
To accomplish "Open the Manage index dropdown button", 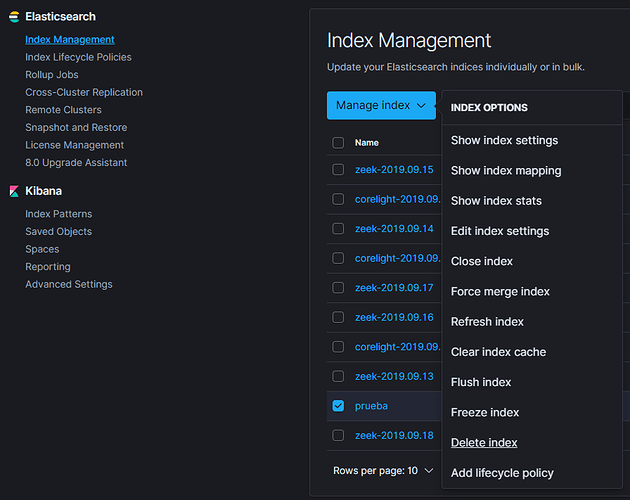I will pyautogui.click(x=381, y=105).
